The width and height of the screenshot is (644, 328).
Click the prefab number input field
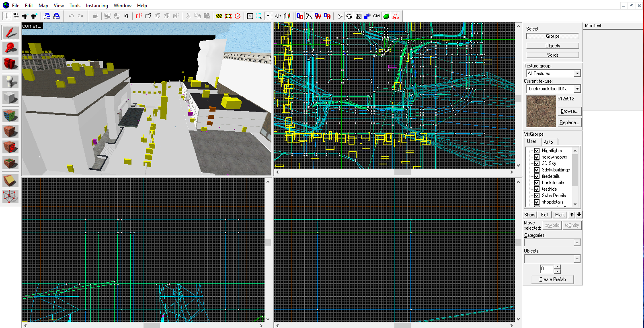pos(547,269)
